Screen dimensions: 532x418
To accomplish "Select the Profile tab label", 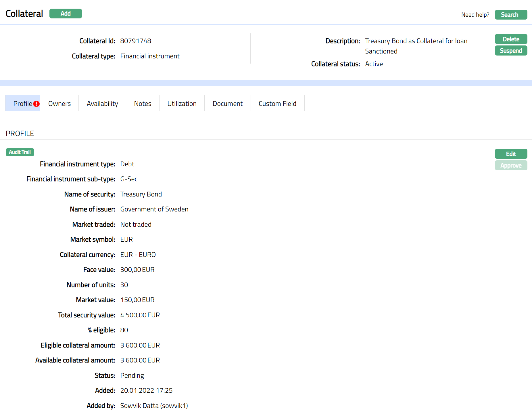I will point(23,104).
